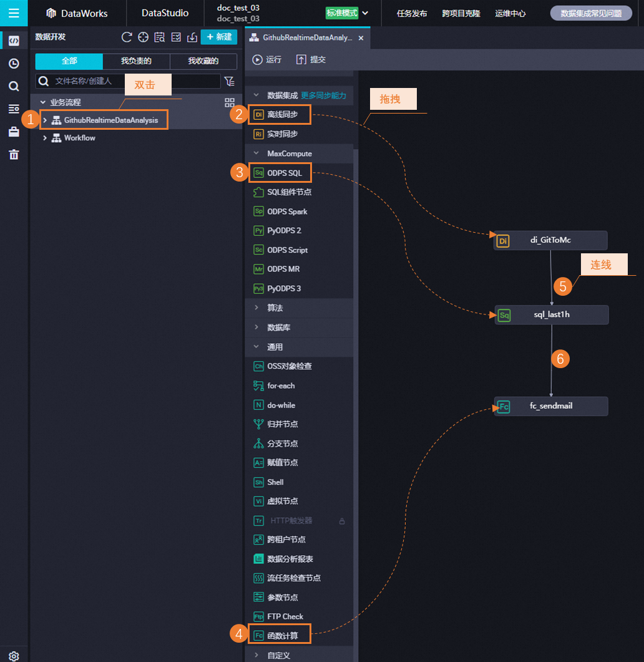
Task: Switch to the 我收藏的 filter tab
Action: (203, 61)
